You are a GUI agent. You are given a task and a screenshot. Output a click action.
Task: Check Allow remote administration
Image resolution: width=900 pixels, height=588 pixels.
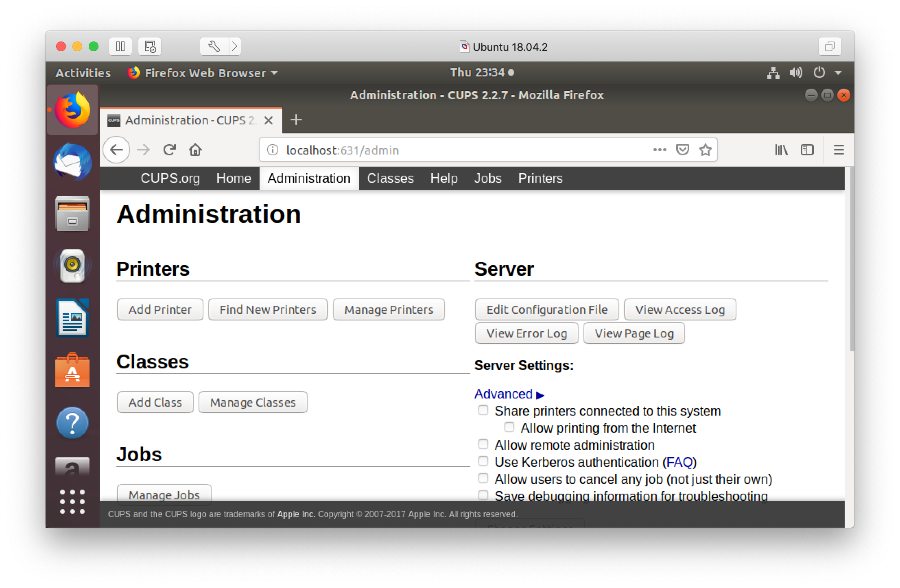pos(483,444)
